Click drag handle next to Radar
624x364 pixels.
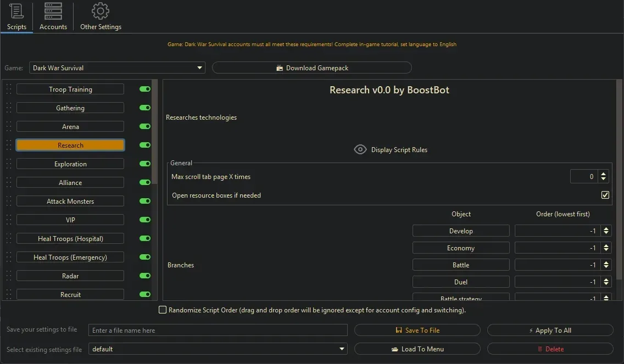coord(9,276)
